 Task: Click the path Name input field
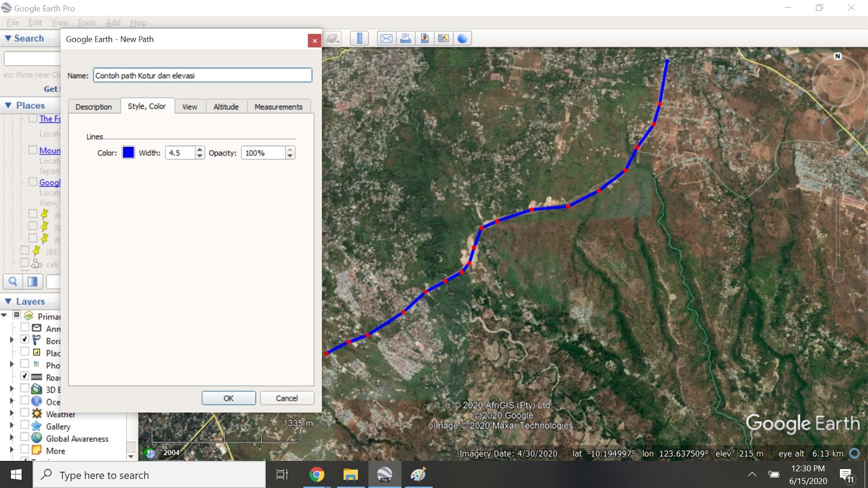203,75
